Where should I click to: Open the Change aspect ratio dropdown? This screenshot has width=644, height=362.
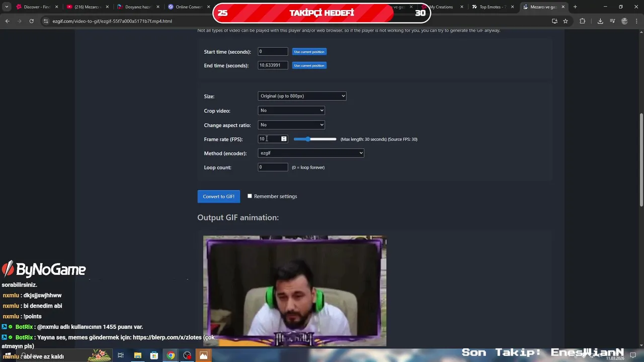tap(291, 125)
